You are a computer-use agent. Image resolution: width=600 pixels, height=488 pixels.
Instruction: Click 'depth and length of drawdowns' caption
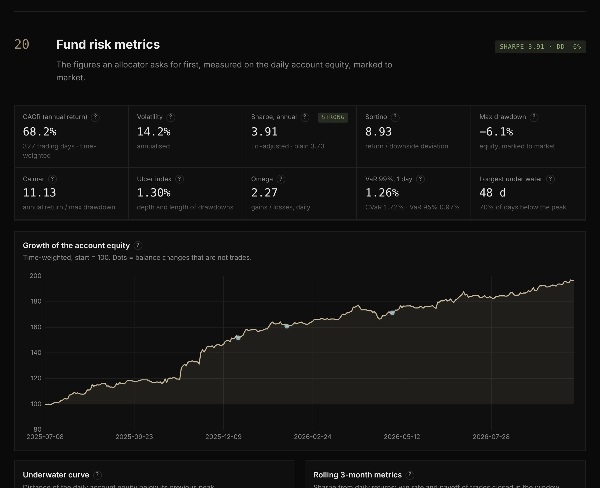pyautogui.click(x=185, y=207)
